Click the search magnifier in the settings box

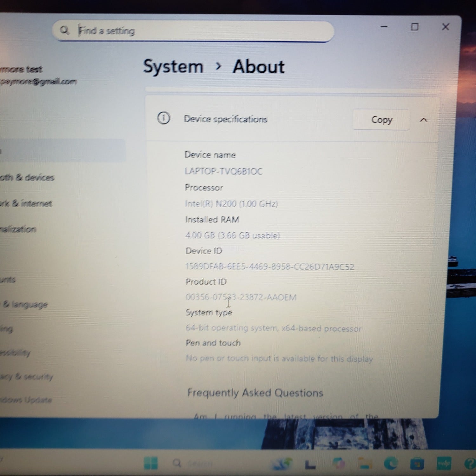[x=65, y=30]
